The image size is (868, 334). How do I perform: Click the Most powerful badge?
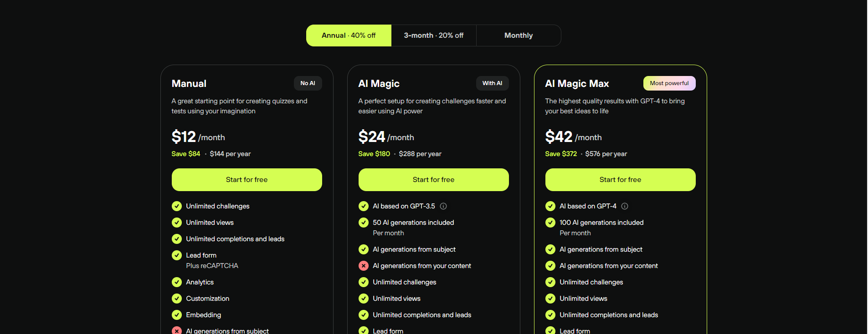click(669, 83)
